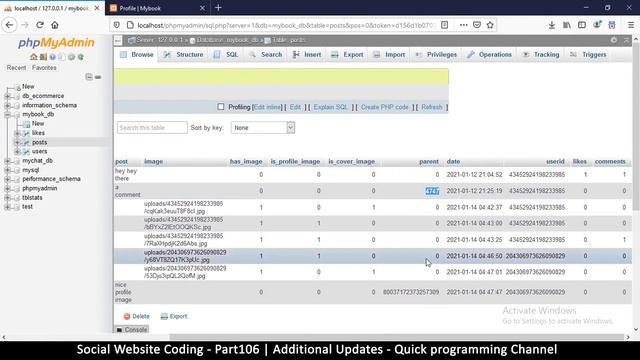The width and height of the screenshot is (640, 360).
Task: Open the browser home page icon
Action: point(55,25)
